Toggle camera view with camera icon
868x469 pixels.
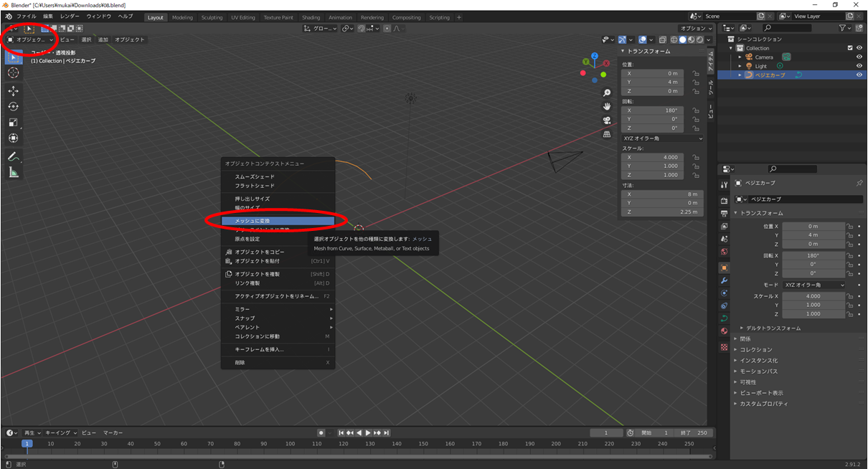607,120
